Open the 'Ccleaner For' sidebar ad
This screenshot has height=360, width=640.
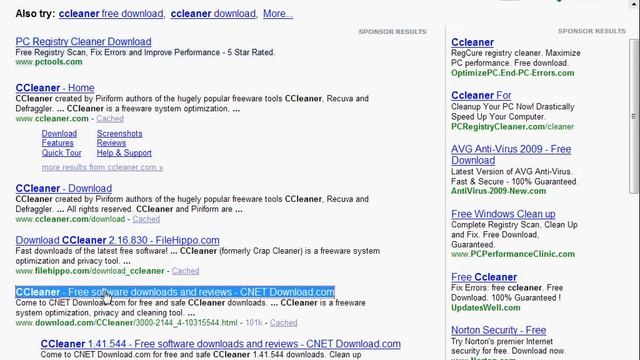[x=481, y=96]
